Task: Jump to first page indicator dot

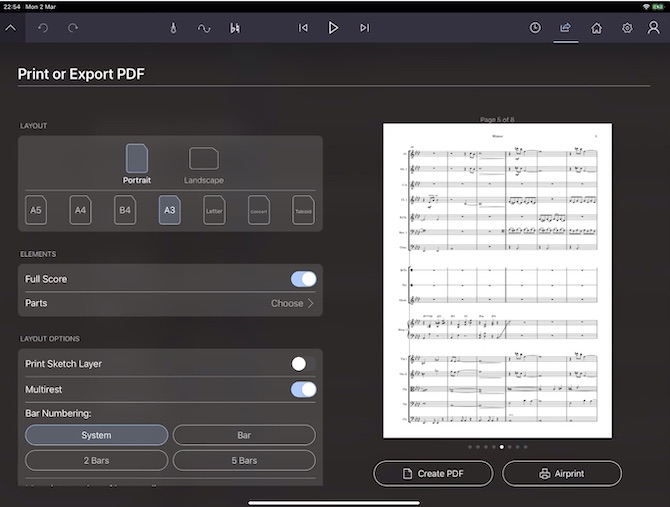Action: tap(470, 447)
